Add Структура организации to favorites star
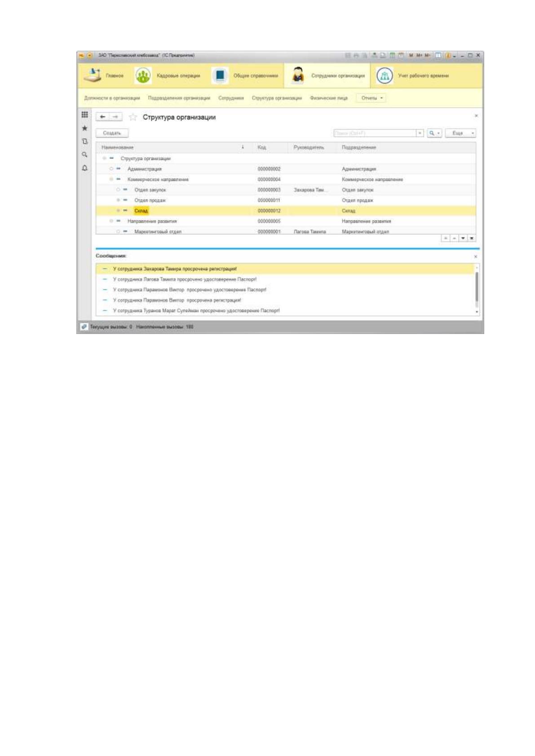Viewport: 535px width, 756px height. pos(133,117)
